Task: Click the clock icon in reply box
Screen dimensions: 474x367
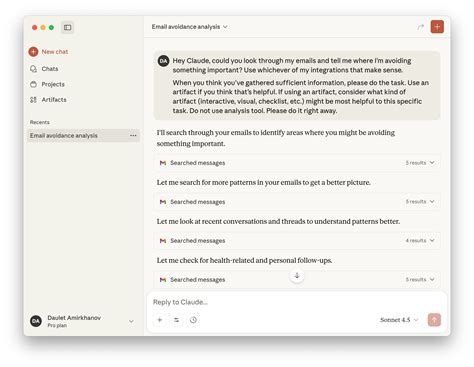Action: (193, 320)
